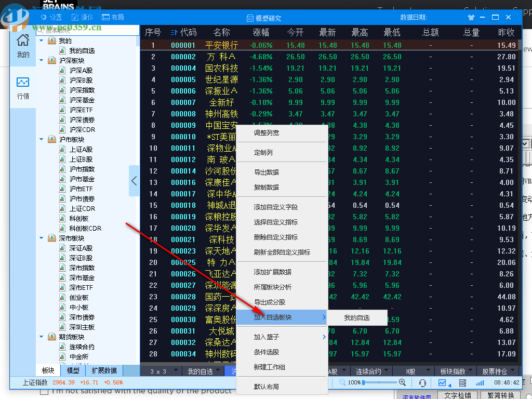
Task: Click the blue checkbox icon in the status bar
Action: click(441, 382)
